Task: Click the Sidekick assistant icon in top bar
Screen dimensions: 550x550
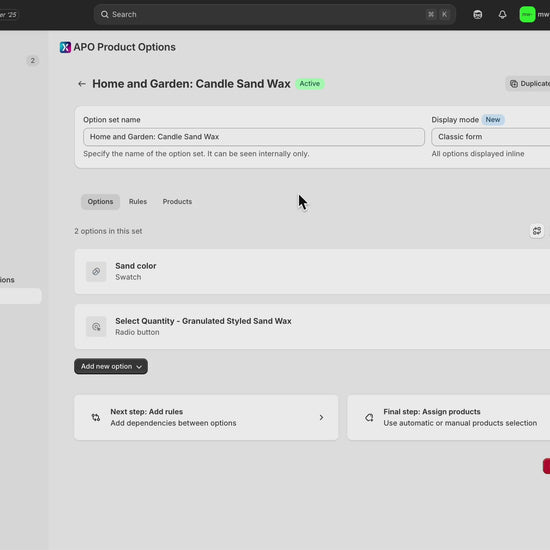Action: (x=477, y=14)
